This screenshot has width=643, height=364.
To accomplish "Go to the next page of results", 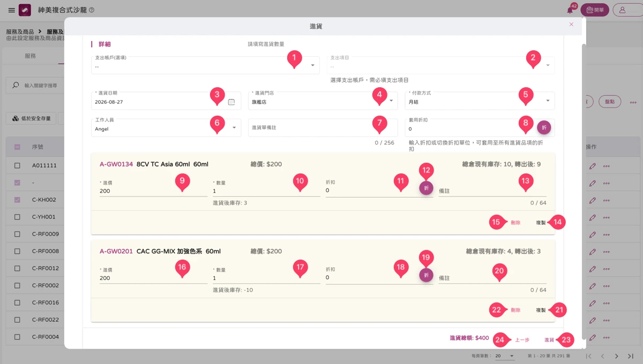I will point(616,356).
